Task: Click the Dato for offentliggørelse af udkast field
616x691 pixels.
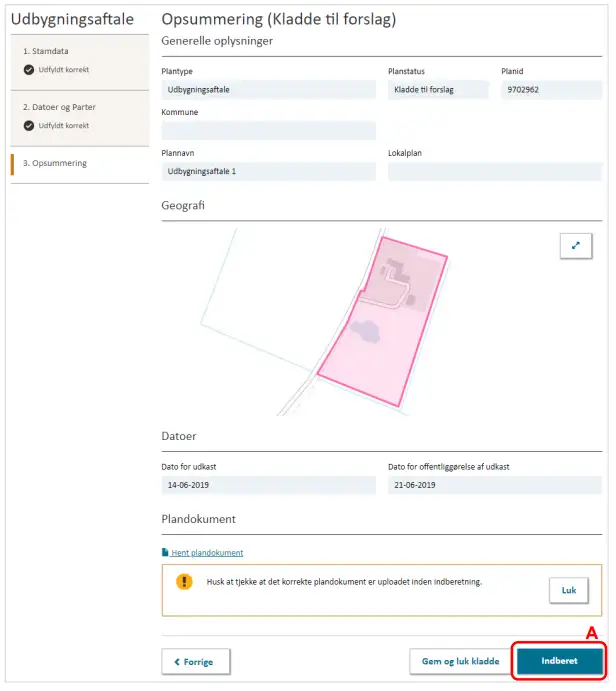Action: tap(494, 486)
